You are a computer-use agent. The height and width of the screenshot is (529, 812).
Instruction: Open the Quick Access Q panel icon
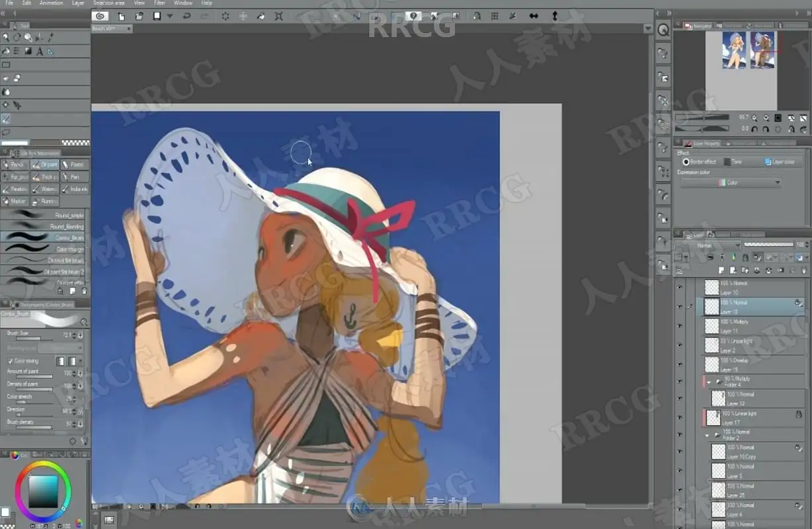663,30
